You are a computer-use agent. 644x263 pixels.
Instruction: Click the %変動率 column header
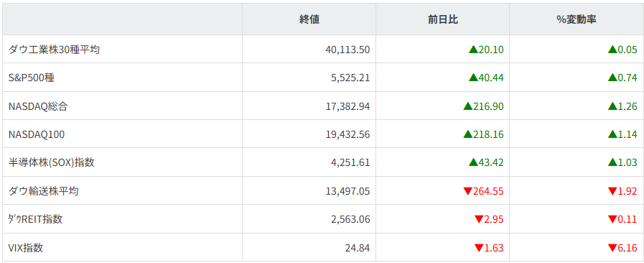(577, 19)
